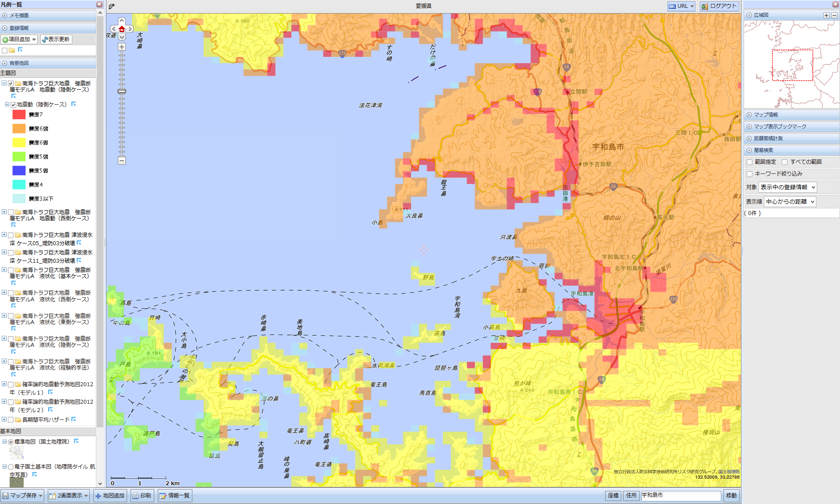
Task: Select 電子国土基本図 radio button
Action: point(11,467)
